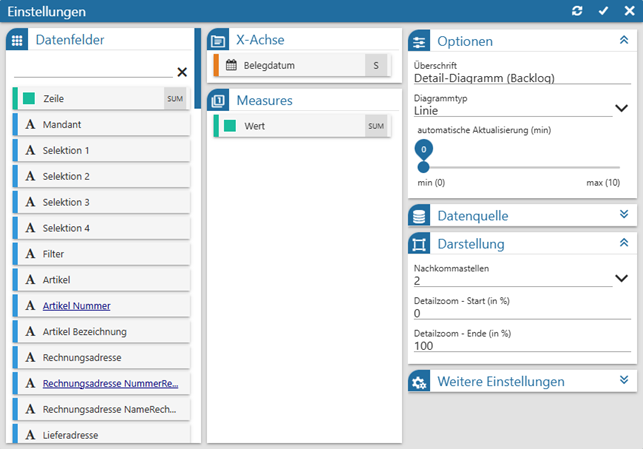Expand the Datenquelle section
This screenshot has width=643, height=449.
tap(623, 215)
